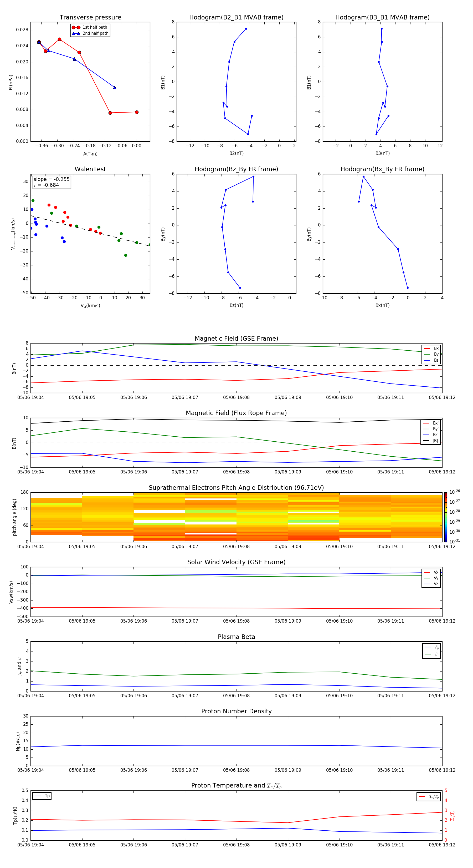The image size is (473, 868).
Task: Click Vx legend entry in solar wind plot
Action: point(431,572)
